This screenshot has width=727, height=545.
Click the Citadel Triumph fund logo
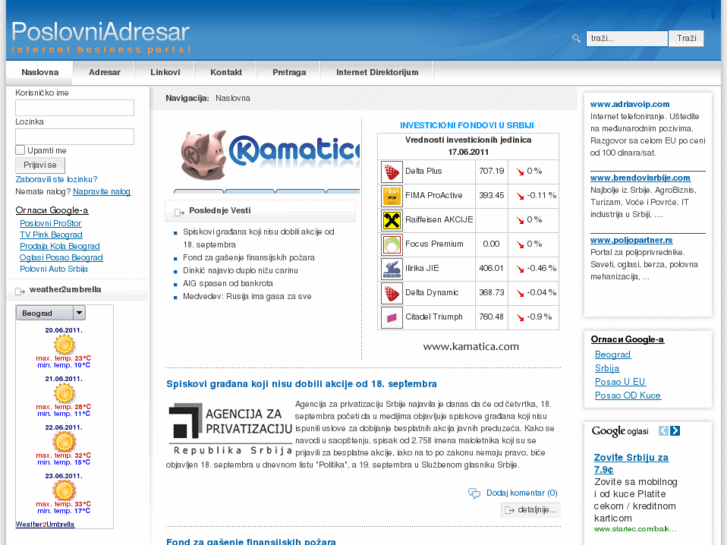[391, 317]
